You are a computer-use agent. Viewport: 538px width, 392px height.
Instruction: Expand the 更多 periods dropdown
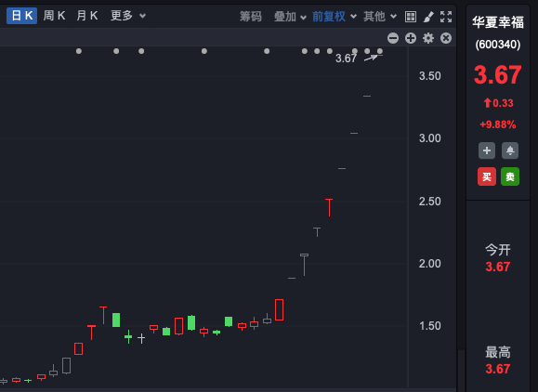coord(128,16)
